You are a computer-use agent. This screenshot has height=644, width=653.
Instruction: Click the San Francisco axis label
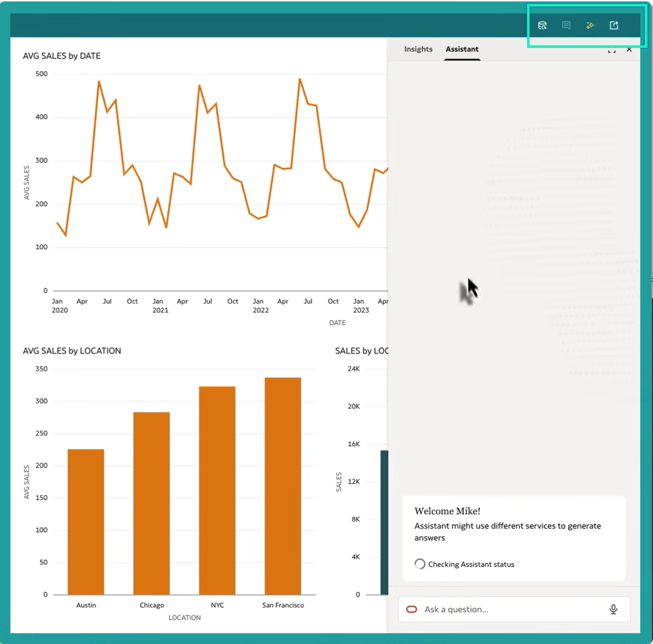(283, 605)
